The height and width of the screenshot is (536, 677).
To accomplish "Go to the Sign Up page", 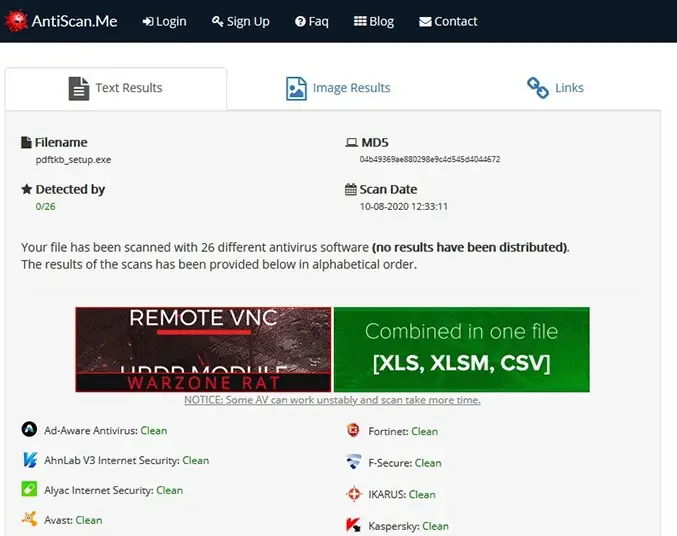I will pyautogui.click(x=240, y=21).
